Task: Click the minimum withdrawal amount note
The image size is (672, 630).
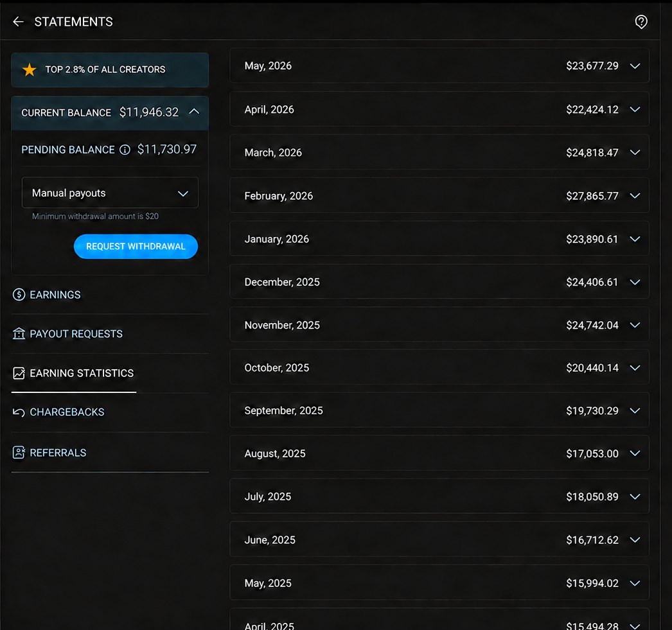Action: (95, 216)
